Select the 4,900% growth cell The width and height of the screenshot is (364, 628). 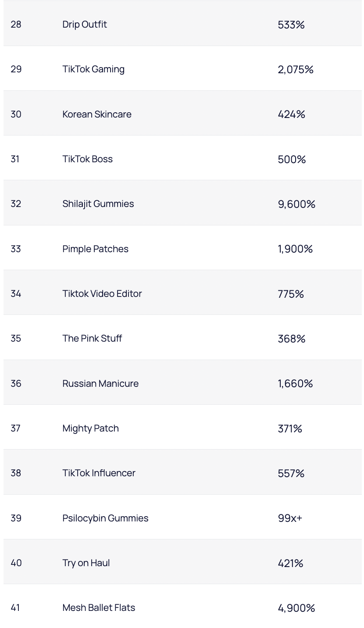click(x=297, y=608)
